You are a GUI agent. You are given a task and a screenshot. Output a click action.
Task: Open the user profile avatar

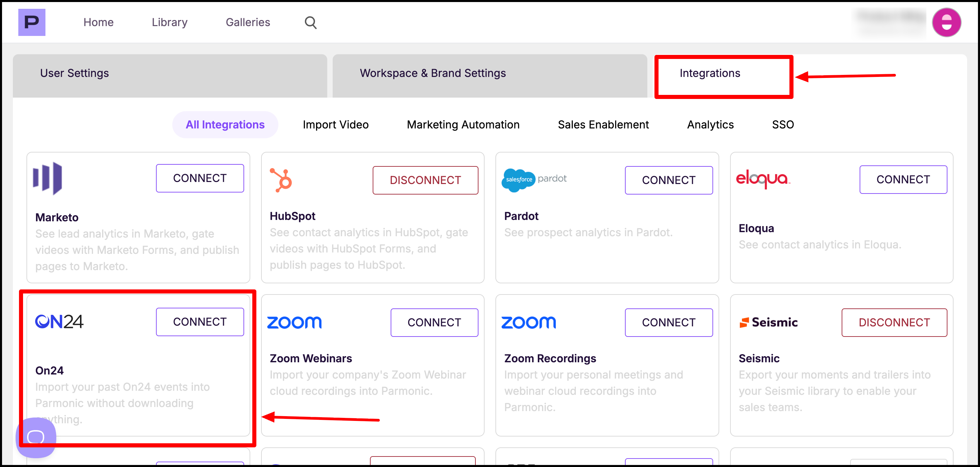pos(946,22)
